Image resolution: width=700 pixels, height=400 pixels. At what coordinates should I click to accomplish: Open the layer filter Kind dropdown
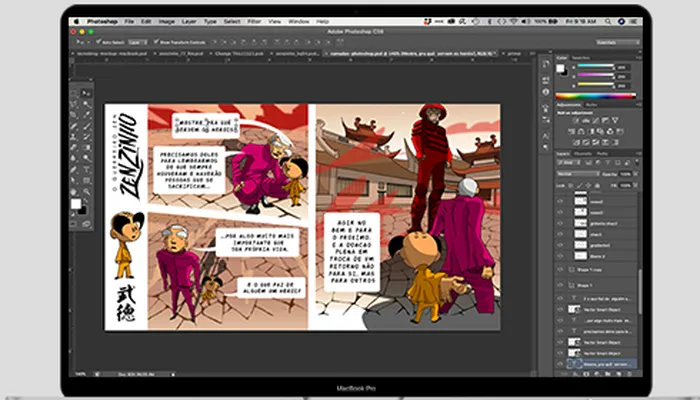(571, 162)
